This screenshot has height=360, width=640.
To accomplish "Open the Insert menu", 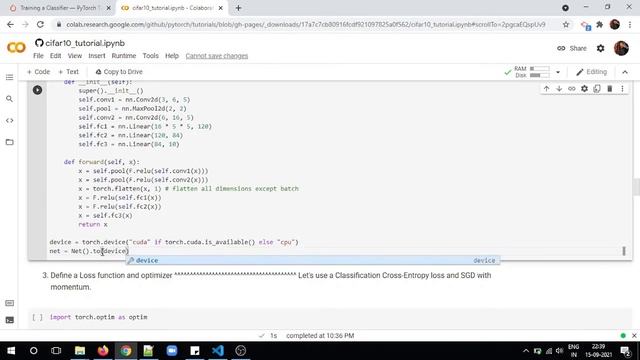I will tap(97, 56).
